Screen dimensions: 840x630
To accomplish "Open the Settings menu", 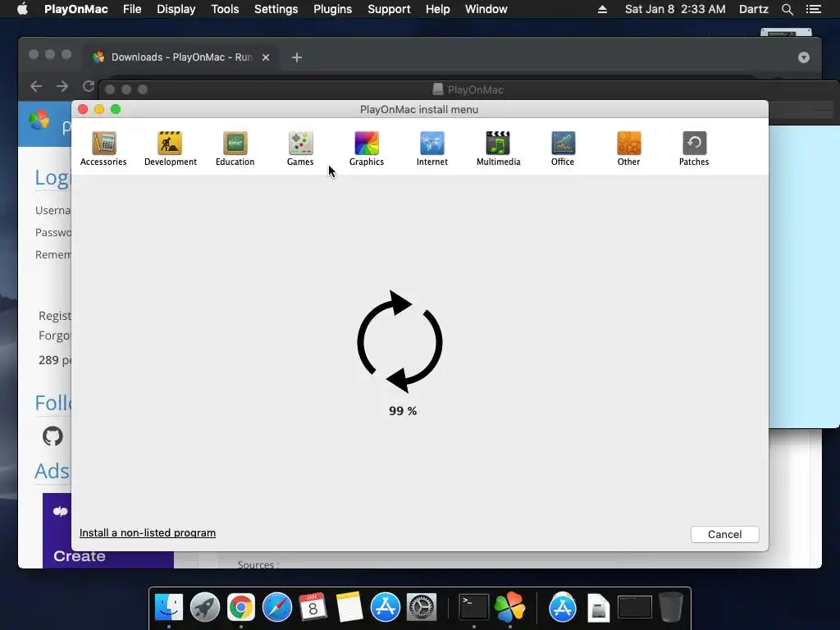I will point(276,9).
